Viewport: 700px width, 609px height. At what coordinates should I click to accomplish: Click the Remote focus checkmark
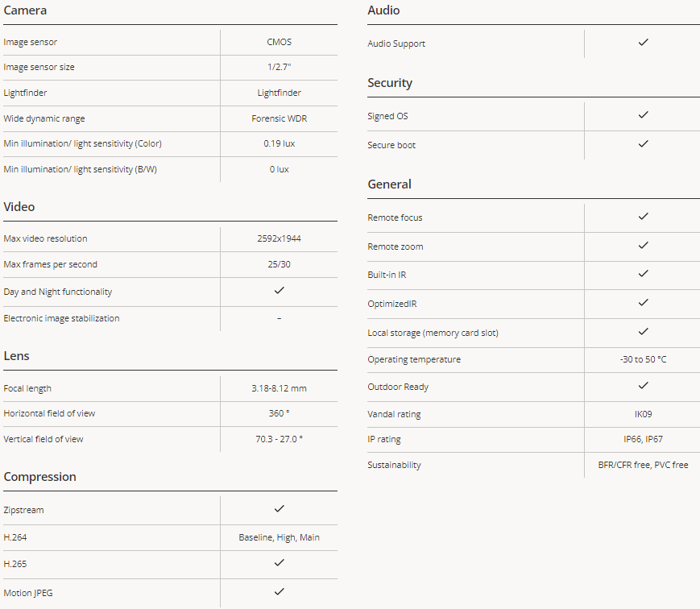[x=643, y=217]
